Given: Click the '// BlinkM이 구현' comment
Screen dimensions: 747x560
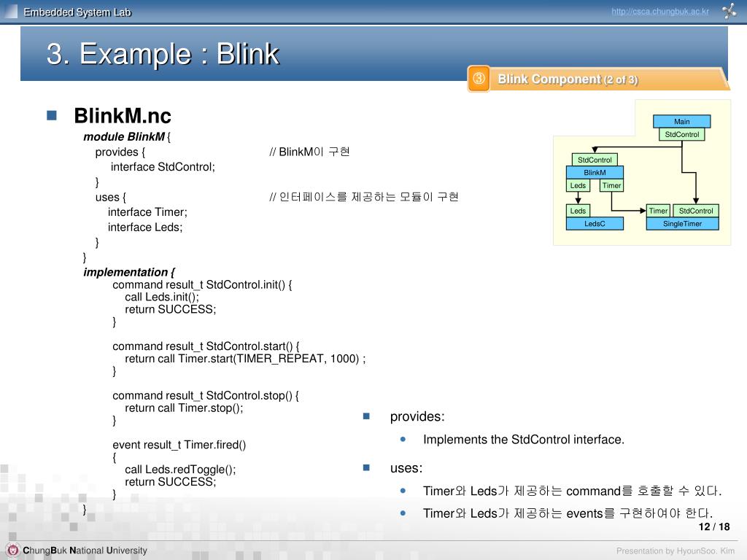Looking at the screenshot, I should [309, 152].
